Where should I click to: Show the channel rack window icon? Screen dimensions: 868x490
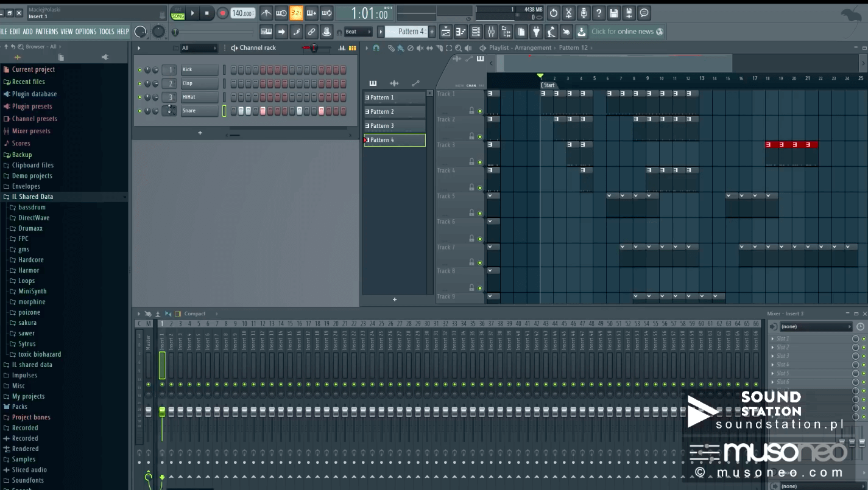pyautogui.click(x=476, y=32)
